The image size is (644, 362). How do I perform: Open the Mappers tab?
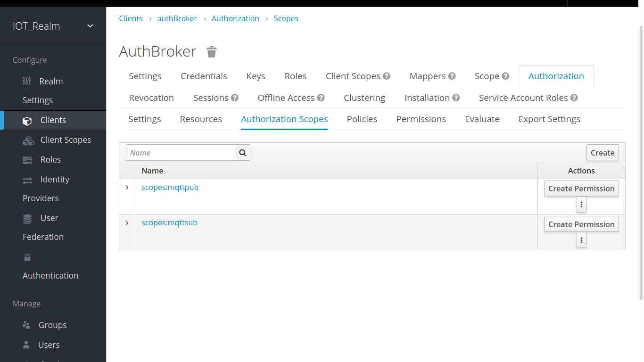(428, 76)
